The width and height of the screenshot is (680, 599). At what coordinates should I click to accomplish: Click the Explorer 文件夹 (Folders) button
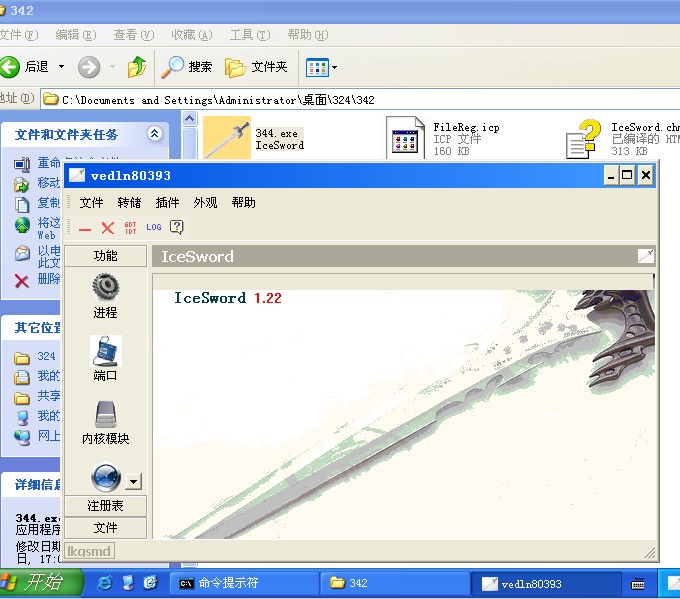point(256,67)
